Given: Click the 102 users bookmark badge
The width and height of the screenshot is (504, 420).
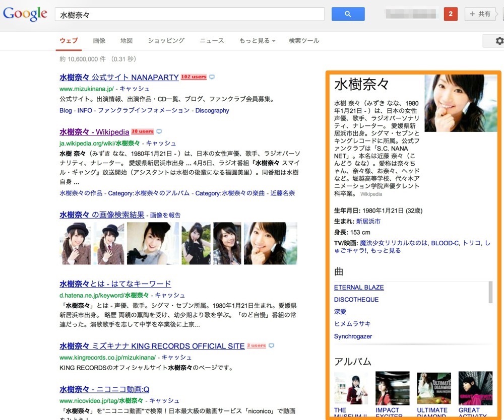Looking at the screenshot, I should pos(194,77).
